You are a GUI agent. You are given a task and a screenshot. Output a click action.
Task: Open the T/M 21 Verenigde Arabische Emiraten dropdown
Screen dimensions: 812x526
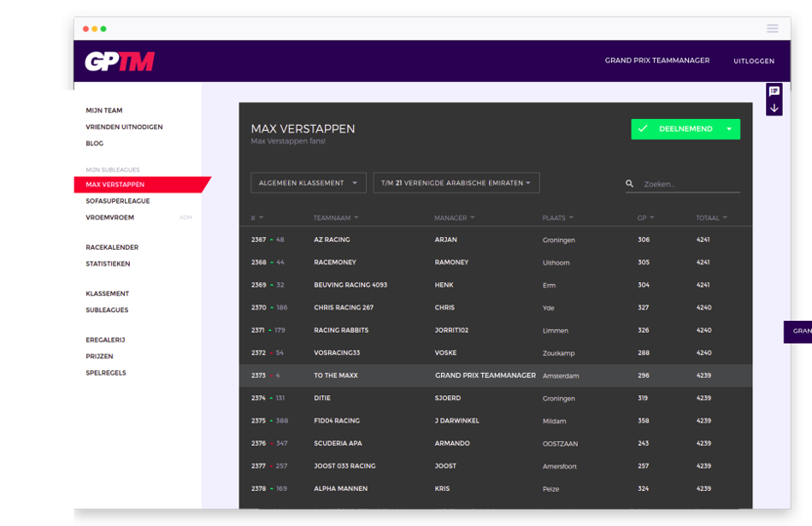click(456, 183)
